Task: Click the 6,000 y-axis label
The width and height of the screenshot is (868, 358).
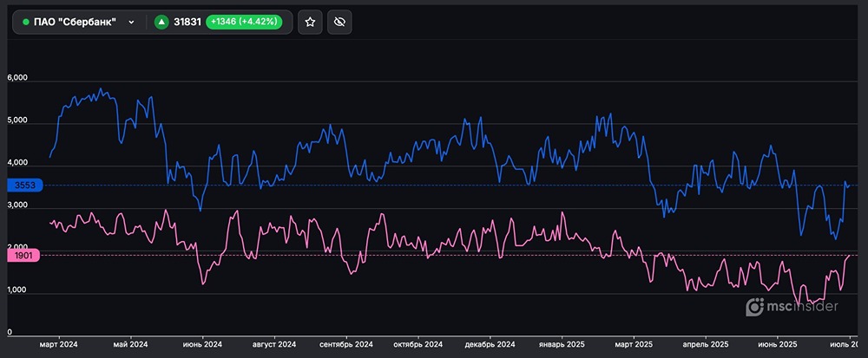Action: [17, 78]
